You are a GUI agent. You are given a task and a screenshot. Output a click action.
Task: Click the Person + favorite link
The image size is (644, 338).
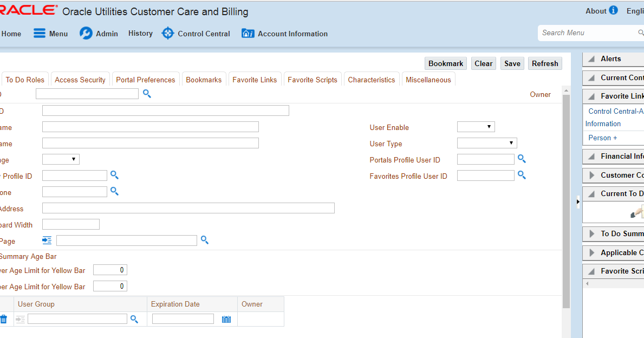[603, 138]
